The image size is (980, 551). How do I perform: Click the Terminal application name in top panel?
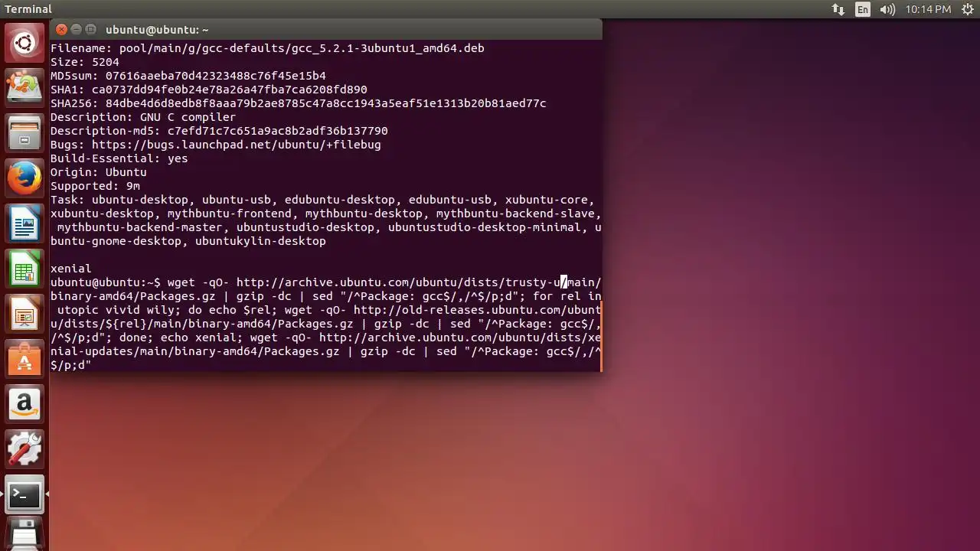coord(28,9)
